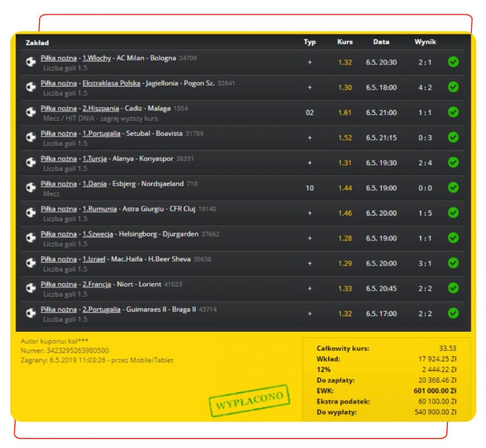Click the Kurs column header
Viewport: 486px width, 448px height.
coord(345,42)
